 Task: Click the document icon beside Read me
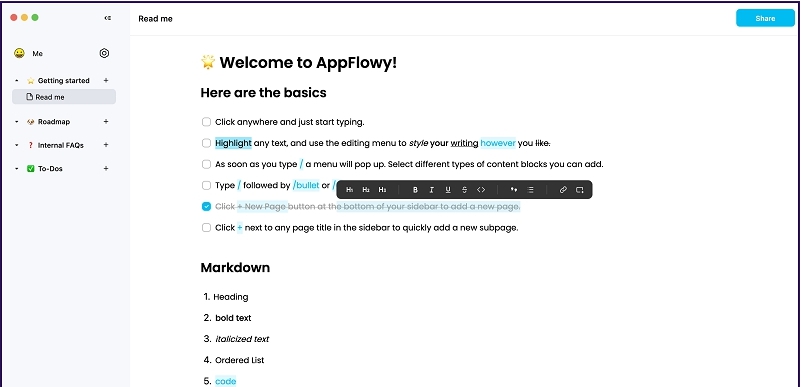(x=30, y=96)
